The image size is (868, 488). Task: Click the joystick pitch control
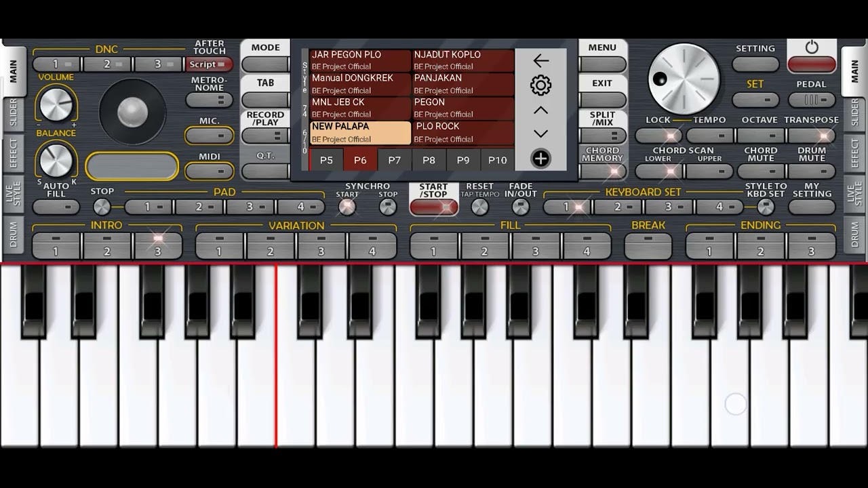pos(132,112)
